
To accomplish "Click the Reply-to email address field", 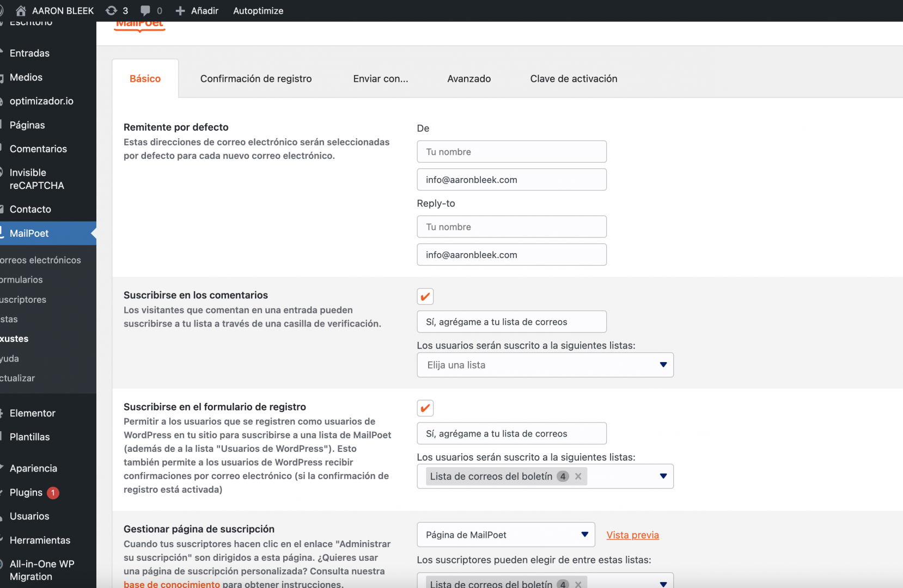I will tap(512, 255).
